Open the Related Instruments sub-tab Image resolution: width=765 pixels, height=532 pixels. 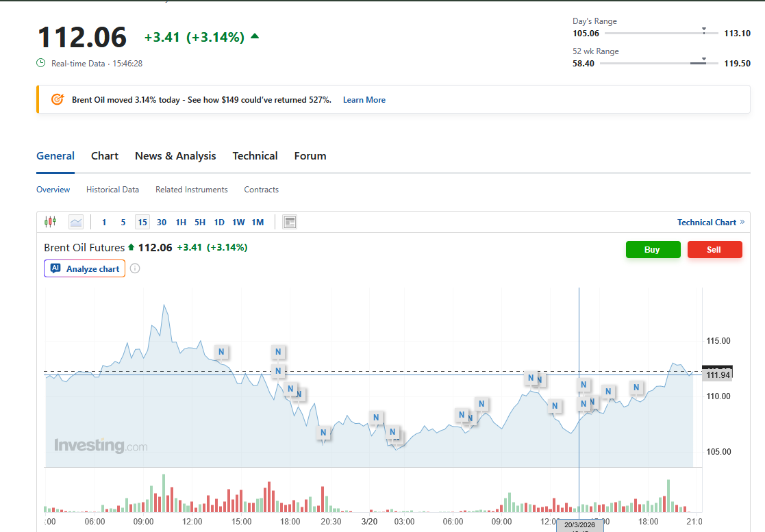tap(192, 190)
